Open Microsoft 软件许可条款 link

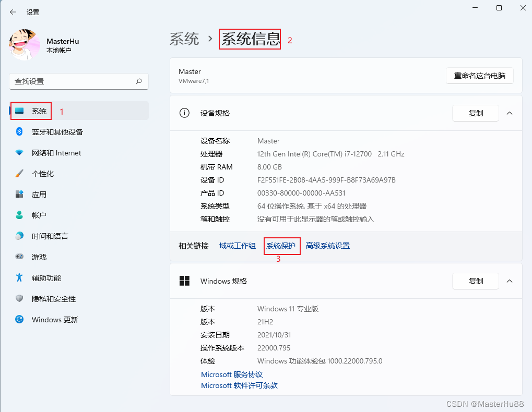click(x=239, y=385)
